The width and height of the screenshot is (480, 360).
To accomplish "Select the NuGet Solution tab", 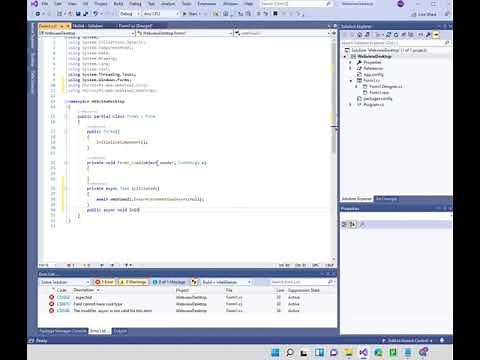I will (x=88, y=26).
